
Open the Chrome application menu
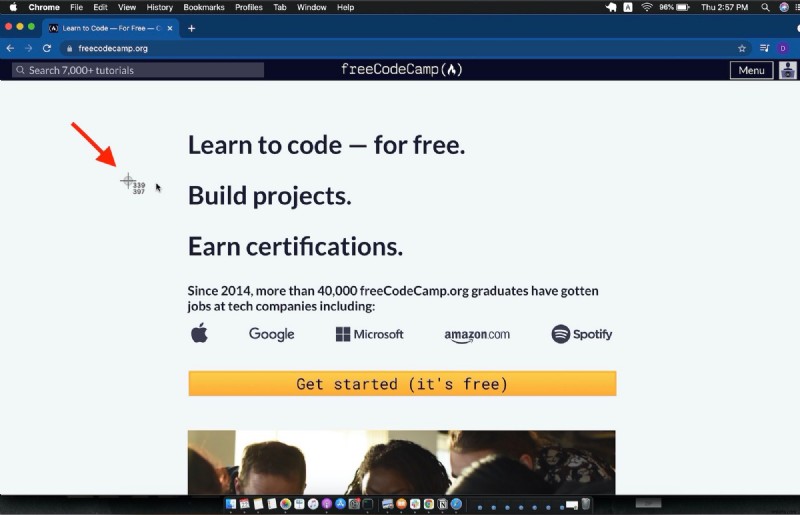point(44,7)
